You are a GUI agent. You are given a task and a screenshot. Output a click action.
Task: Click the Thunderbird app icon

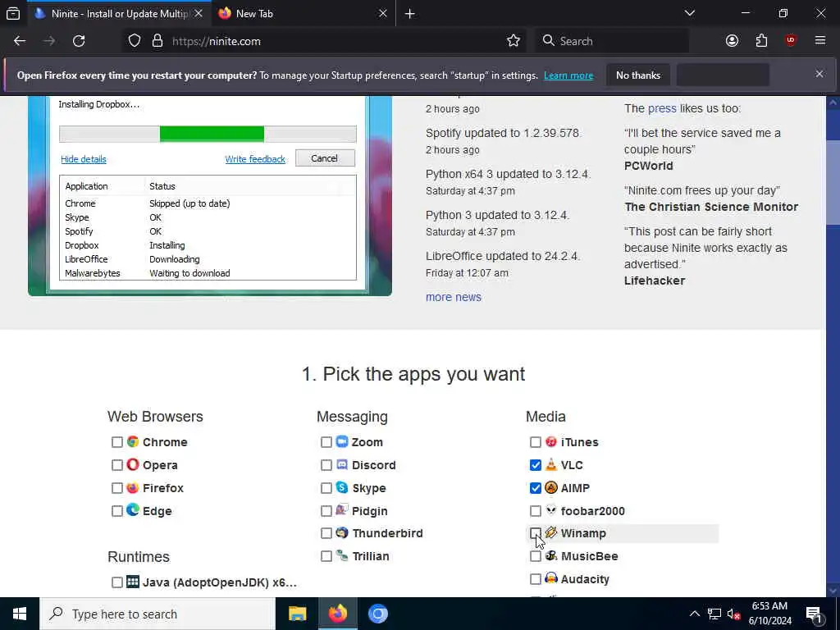(342, 533)
